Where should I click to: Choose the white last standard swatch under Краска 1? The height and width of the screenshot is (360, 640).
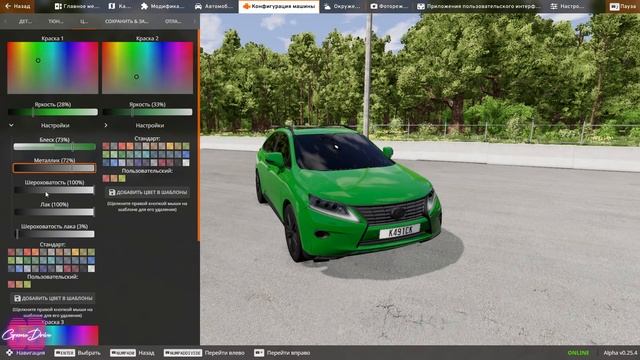91,269
